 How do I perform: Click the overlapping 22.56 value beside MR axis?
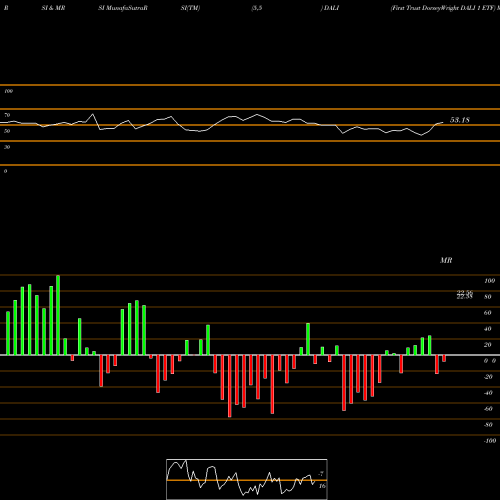point(465,293)
